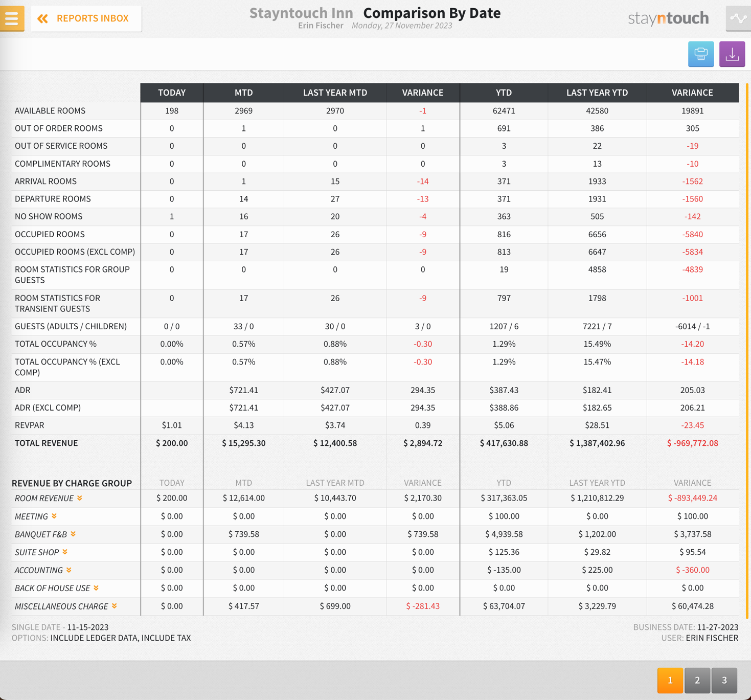Go to page 2
Screen dimensions: 751x700
pyautogui.click(x=697, y=680)
